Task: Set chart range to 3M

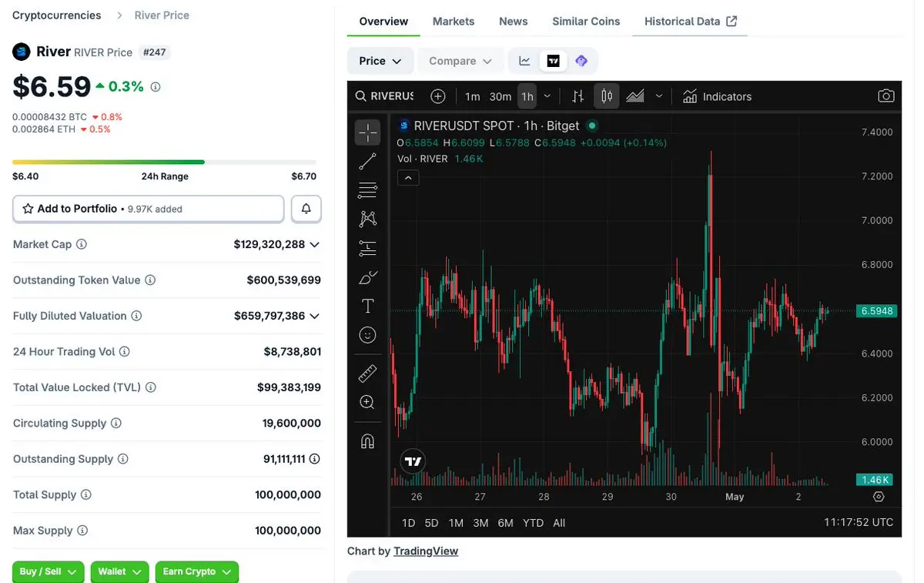Action: tap(480, 523)
